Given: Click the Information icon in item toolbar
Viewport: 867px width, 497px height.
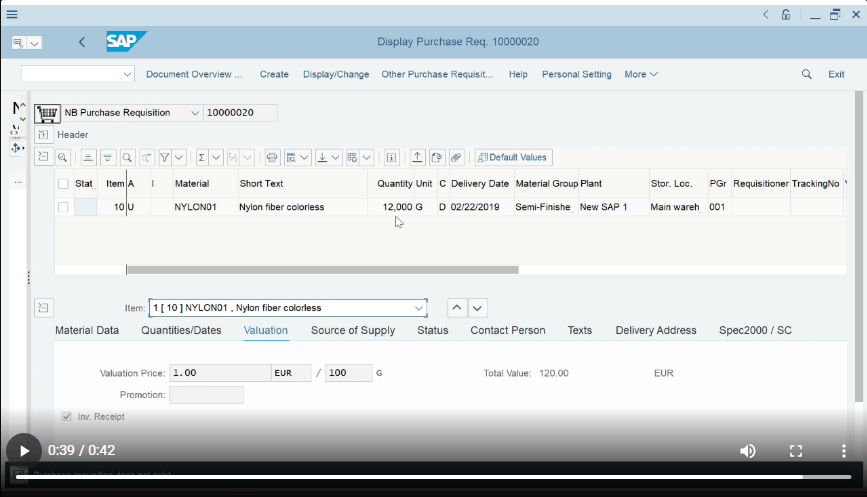Looking at the screenshot, I should pyautogui.click(x=391, y=158).
